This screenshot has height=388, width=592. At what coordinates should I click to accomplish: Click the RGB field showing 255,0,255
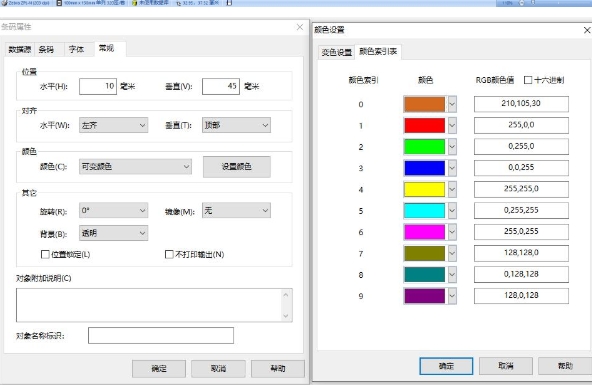[x=521, y=232]
